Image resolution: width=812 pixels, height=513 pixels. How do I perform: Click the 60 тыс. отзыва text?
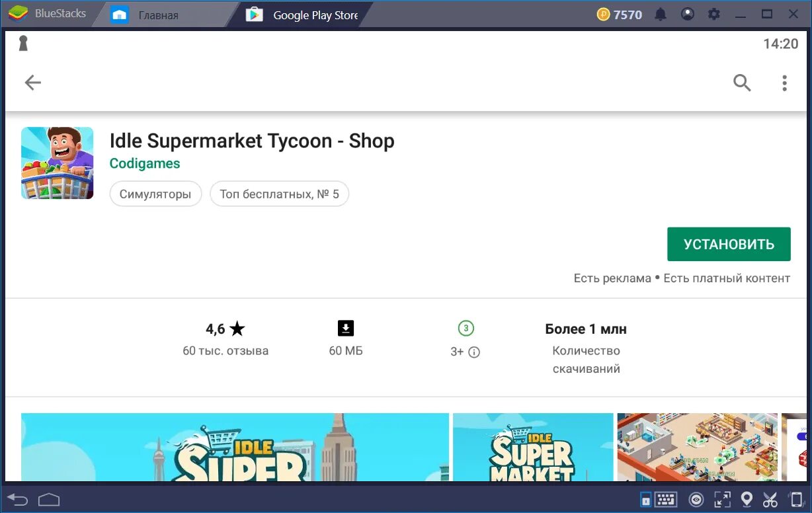(x=225, y=351)
